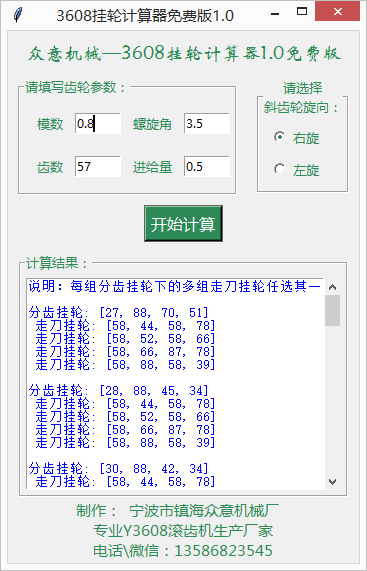Click the results scrollbar down arrow
This screenshot has width=367, height=571.
point(332,482)
